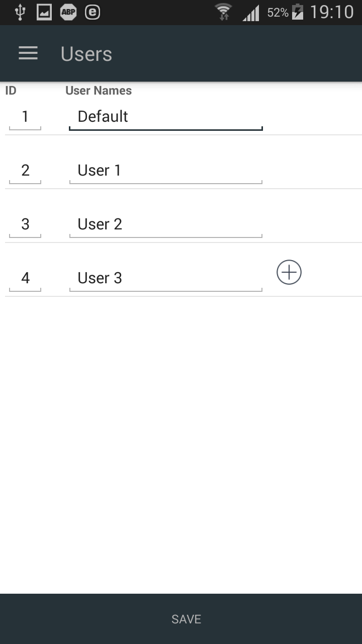
Task: Select the 'User 2' name field
Action: pyautogui.click(x=166, y=224)
